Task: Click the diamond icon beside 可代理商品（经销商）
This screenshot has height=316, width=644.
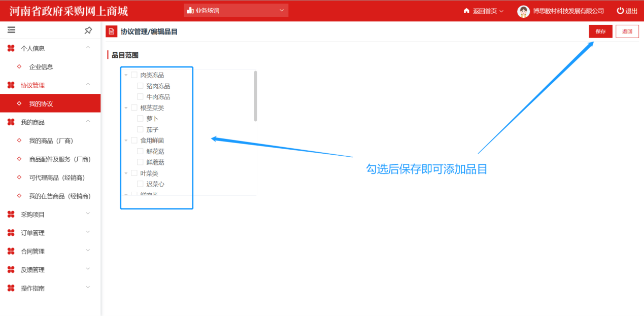Action: (19, 178)
